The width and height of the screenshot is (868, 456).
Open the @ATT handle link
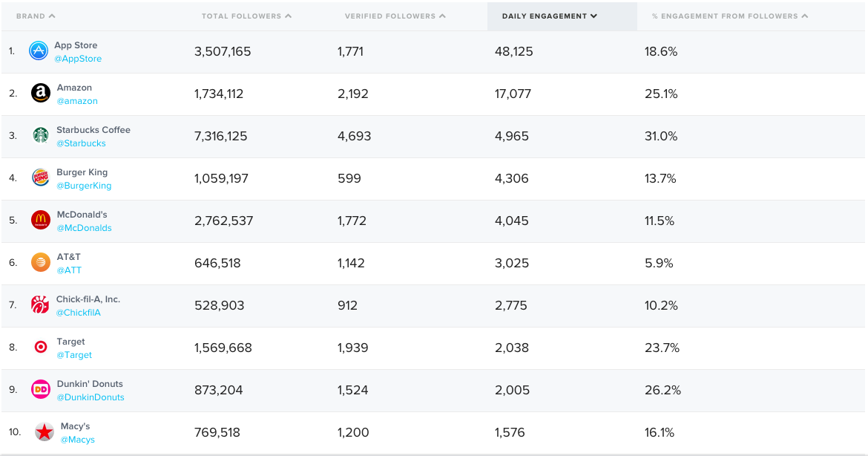point(69,270)
